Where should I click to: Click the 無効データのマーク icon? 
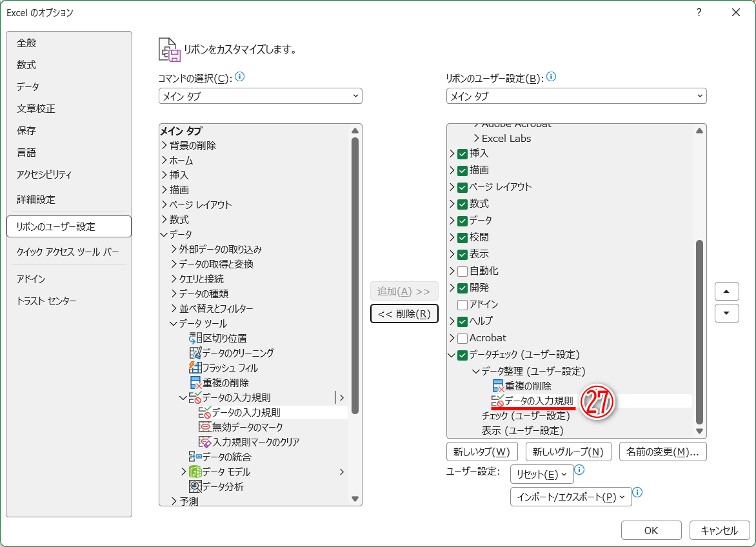pyautogui.click(x=205, y=427)
